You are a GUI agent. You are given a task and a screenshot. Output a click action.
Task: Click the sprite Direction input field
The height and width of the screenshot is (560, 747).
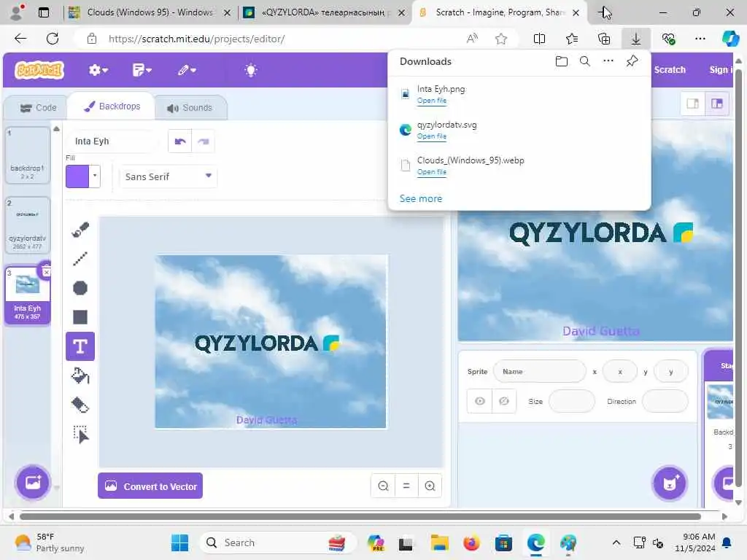[x=665, y=401]
